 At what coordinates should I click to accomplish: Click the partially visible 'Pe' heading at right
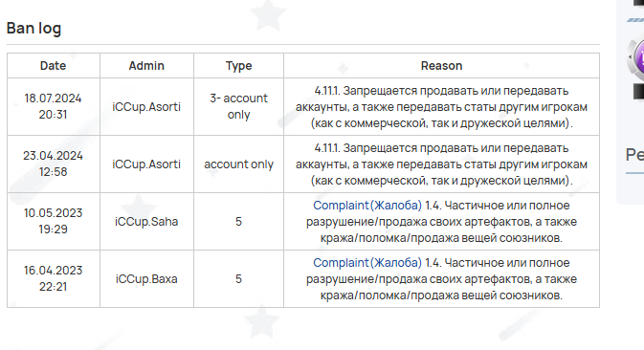[634, 155]
